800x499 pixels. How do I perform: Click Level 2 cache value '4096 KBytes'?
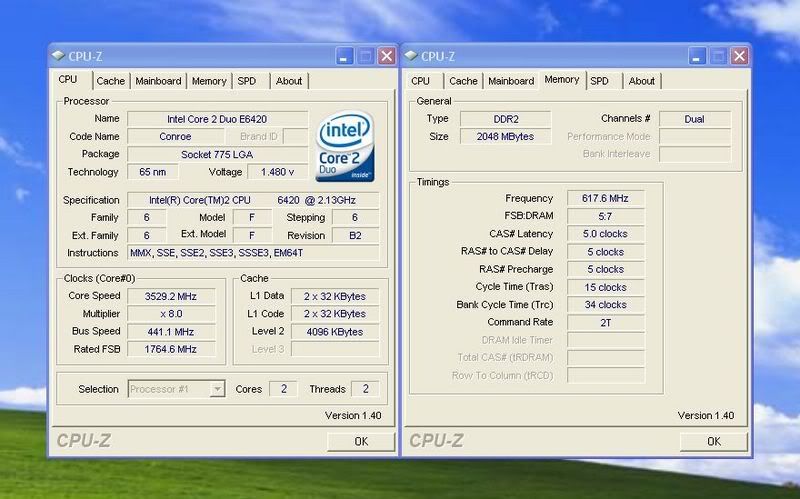click(x=335, y=332)
